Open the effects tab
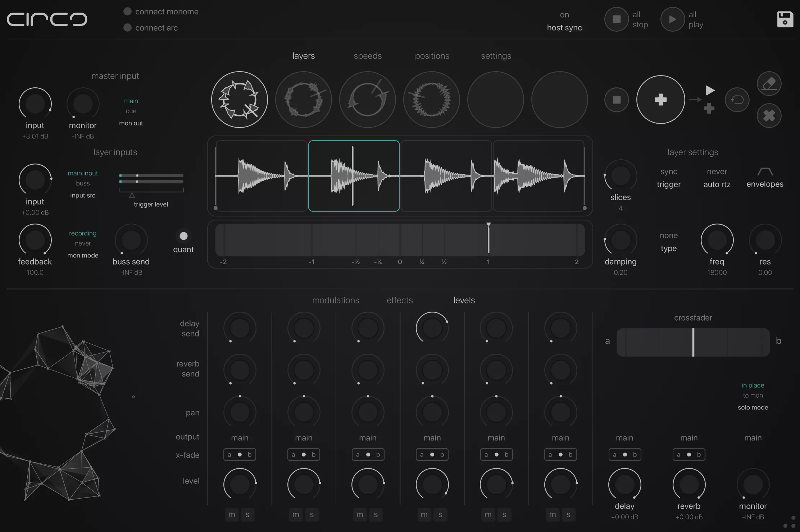The width and height of the screenshot is (800, 532). click(x=399, y=300)
